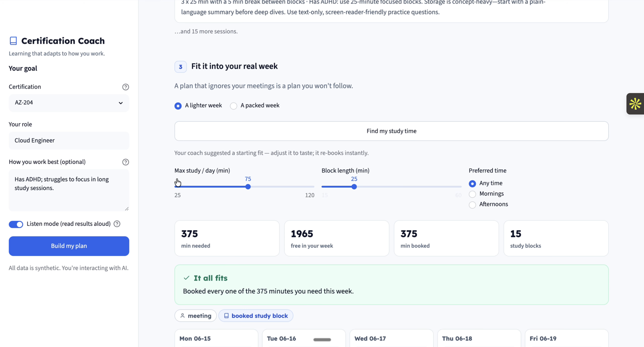Click the step 3 number badge
644x347 pixels.
(x=180, y=67)
